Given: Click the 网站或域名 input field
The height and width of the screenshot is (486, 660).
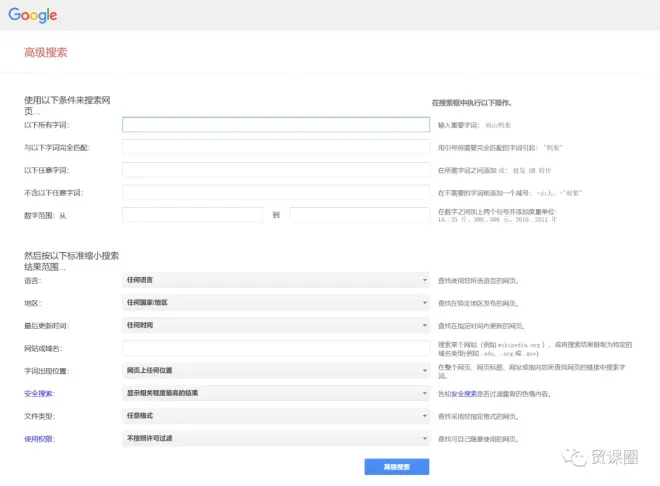Looking at the screenshot, I should pos(275,348).
